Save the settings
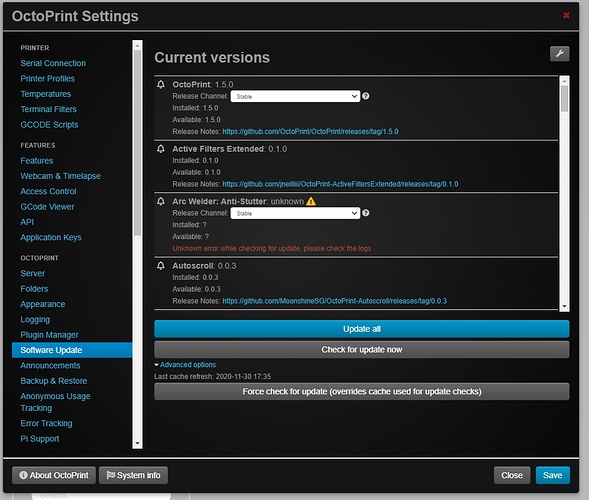 coord(553,475)
